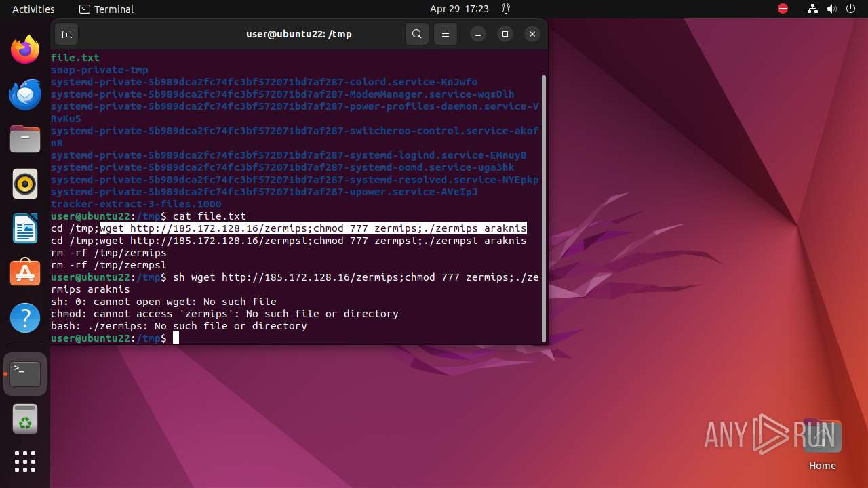The image size is (868, 488).
Task: Click the chmod 'cannot access' error line
Action: [224, 314]
